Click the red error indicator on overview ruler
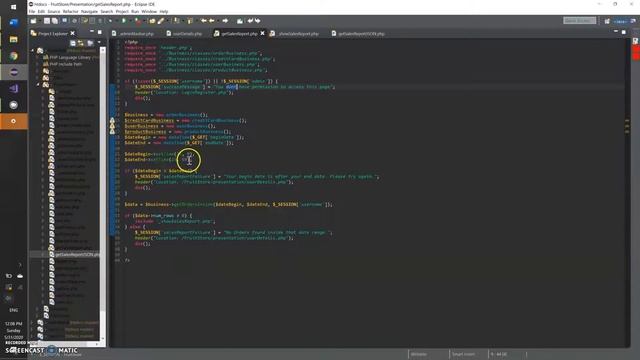This screenshot has height=360, width=640. [636, 53]
